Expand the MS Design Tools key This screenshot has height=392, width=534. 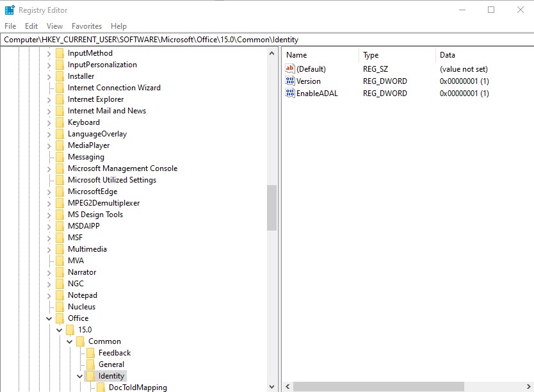49,215
